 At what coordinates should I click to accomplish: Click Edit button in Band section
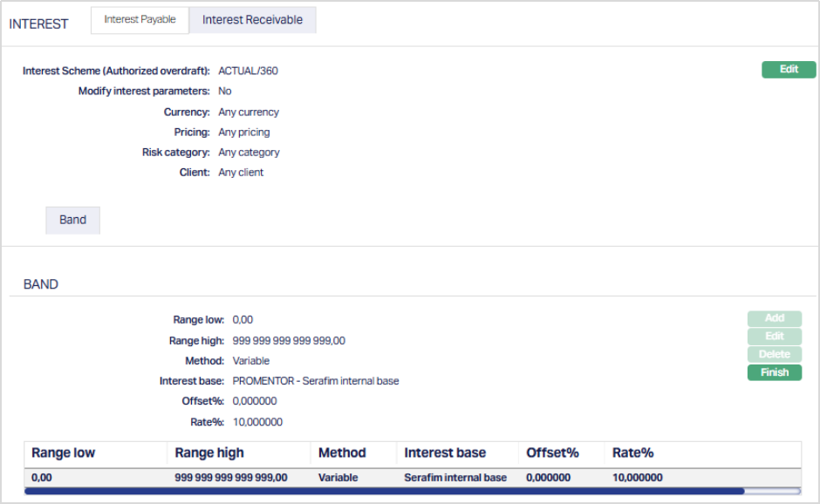[x=774, y=337]
